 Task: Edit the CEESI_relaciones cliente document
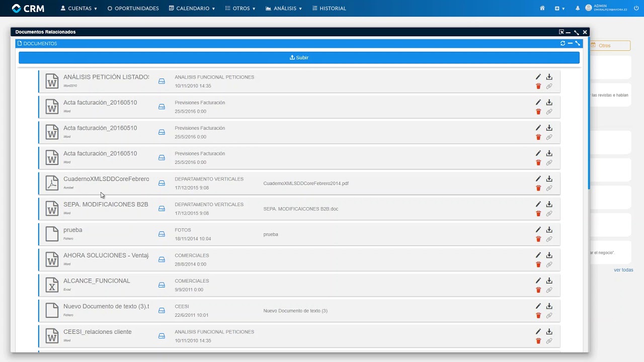tap(538, 332)
